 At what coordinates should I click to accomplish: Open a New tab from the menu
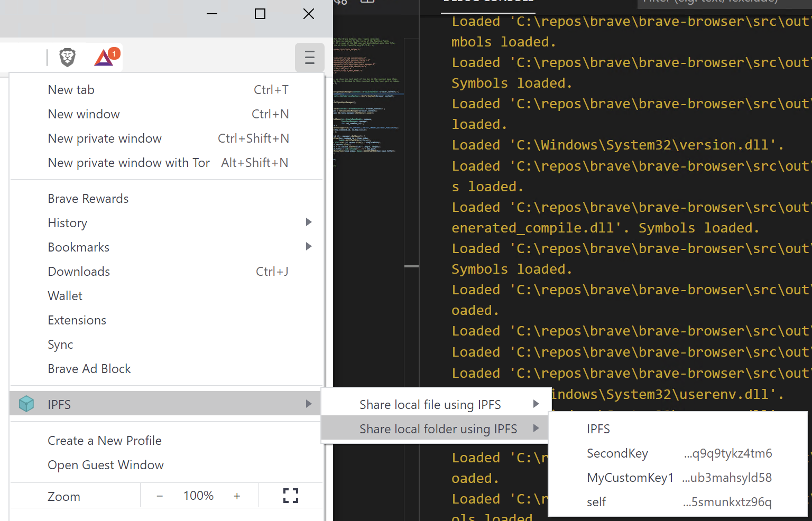point(167,90)
